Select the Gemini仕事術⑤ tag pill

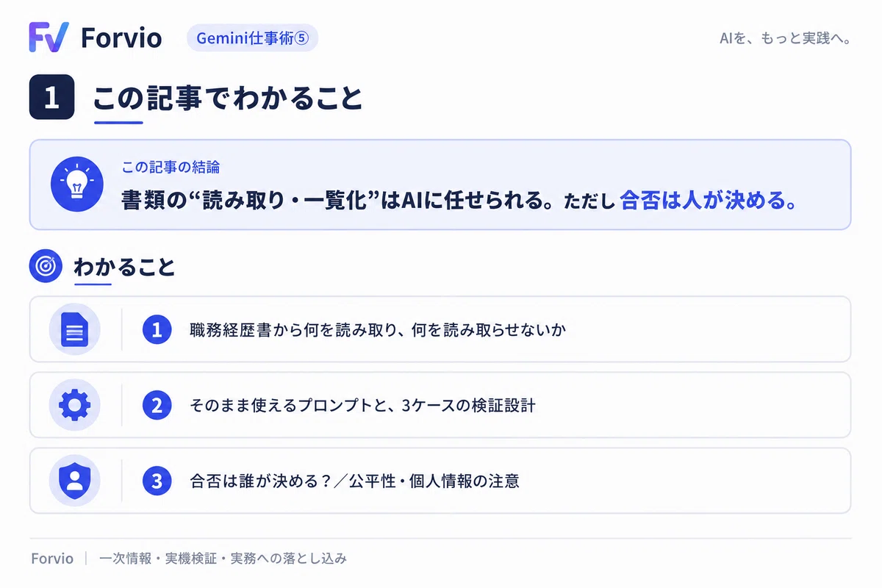(x=252, y=38)
